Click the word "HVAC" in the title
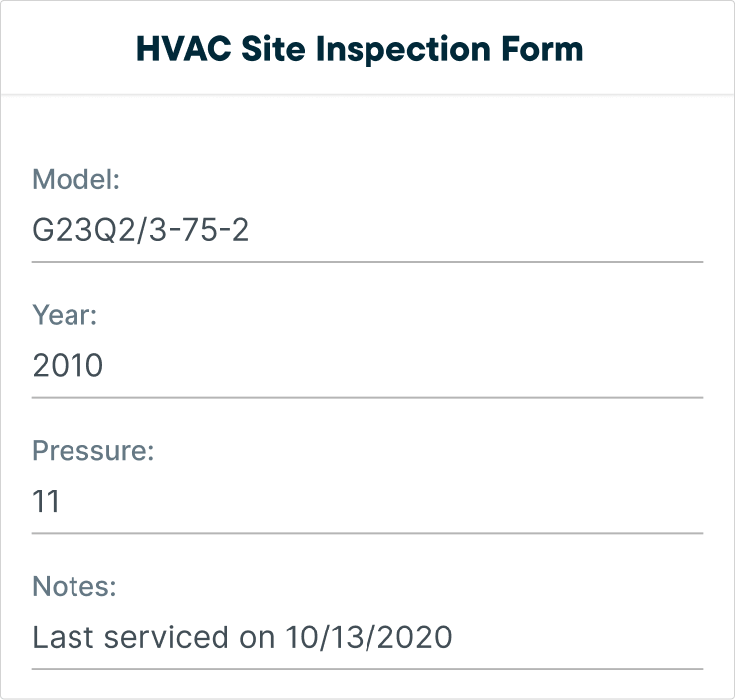The width and height of the screenshot is (735, 700). point(184,49)
